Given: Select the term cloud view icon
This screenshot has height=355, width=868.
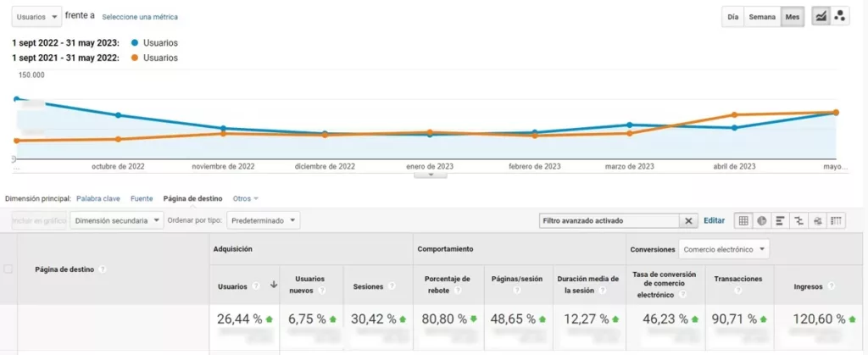Looking at the screenshot, I should pos(817,220).
